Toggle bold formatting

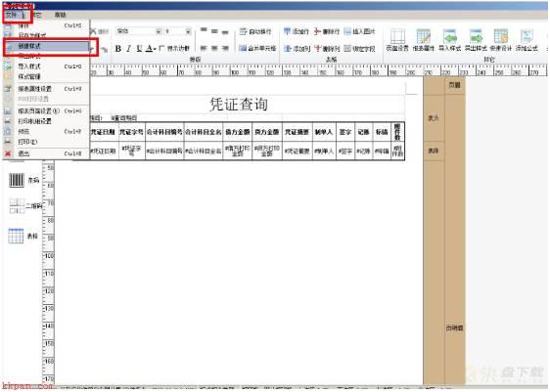(118, 48)
